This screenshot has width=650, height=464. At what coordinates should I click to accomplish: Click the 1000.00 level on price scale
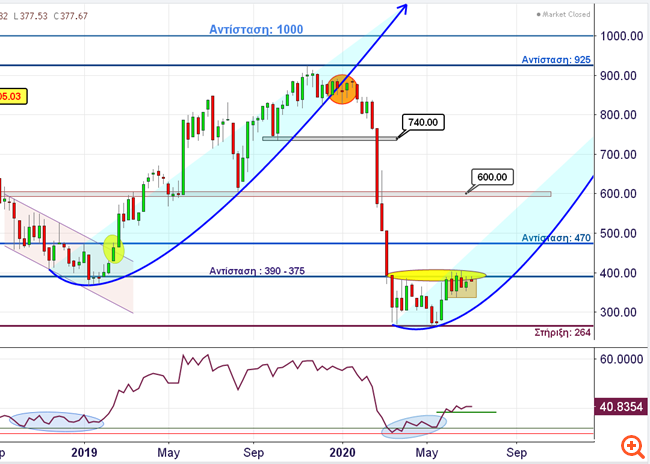[x=621, y=36]
